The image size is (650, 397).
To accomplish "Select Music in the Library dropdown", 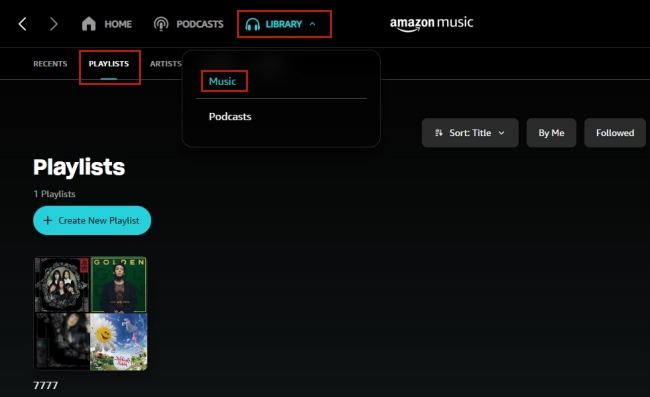I will click(x=223, y=81).
